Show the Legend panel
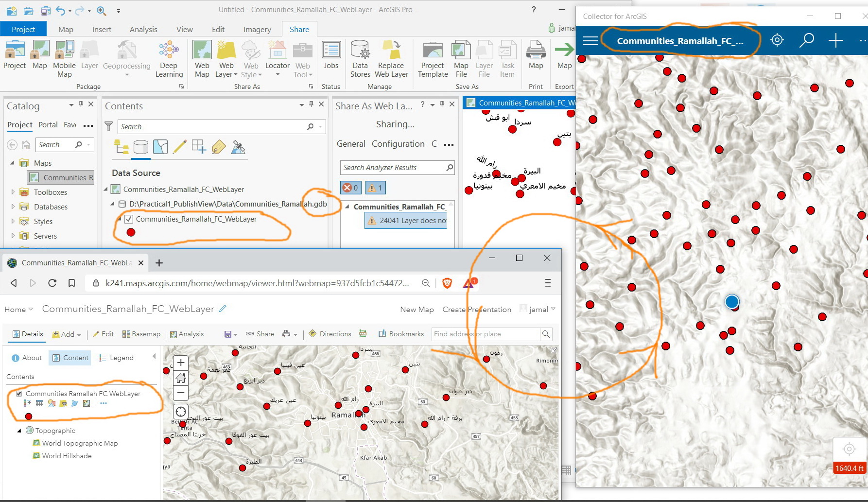 pyautogui.click(x=117, y=358)
